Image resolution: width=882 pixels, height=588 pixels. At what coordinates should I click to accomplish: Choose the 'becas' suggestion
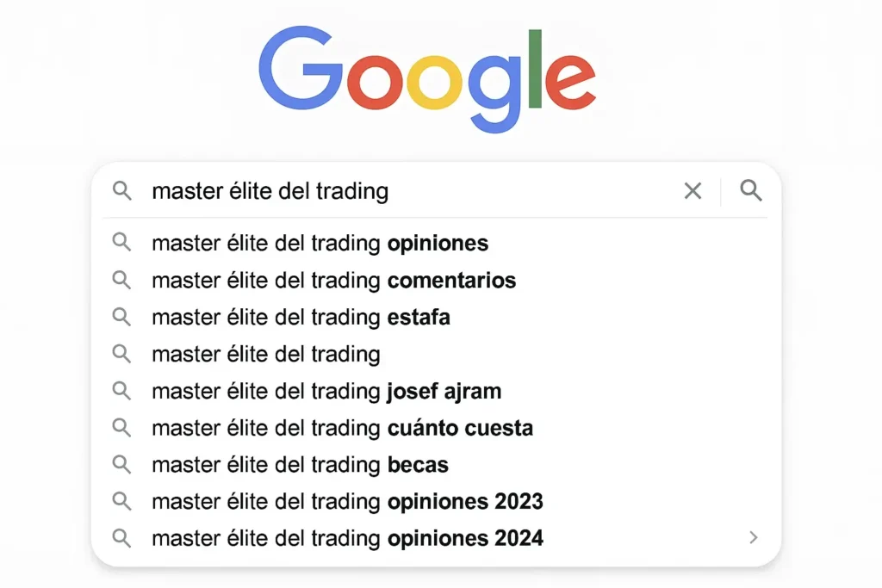click(x=300, y=466)
